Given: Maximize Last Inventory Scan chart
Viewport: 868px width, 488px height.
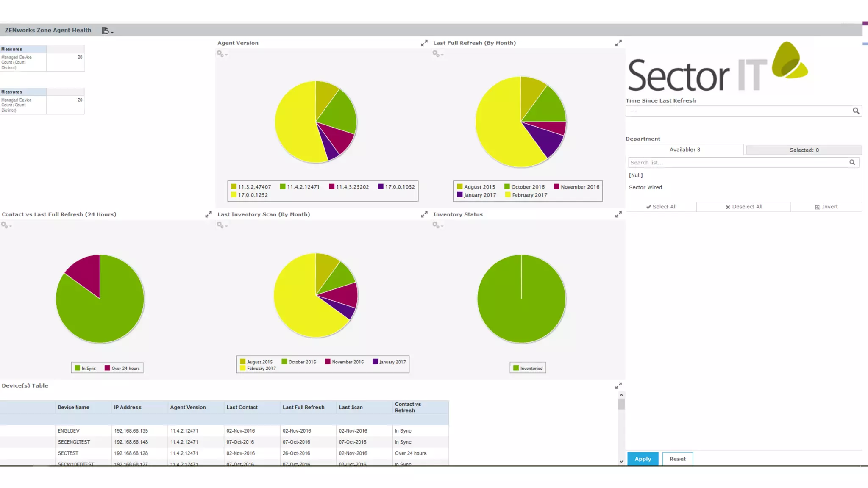Looking at the screenshot, I should 424,215.
